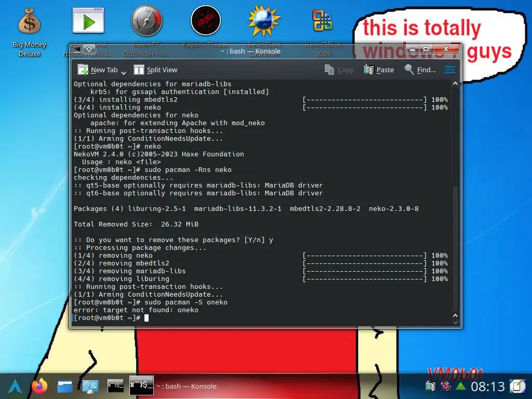Click Split View in Konsole toolbar
Screen dimensions: 532x399
click(x=155, y=70)
